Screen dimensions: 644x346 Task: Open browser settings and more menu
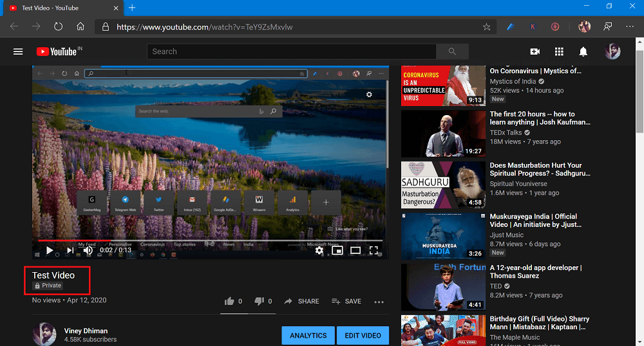[x=630, y=26]
